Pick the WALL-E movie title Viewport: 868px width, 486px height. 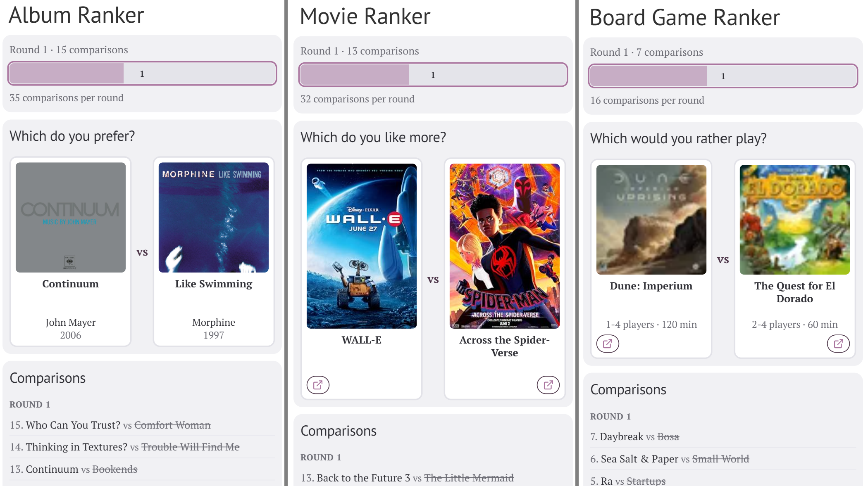pos(362,340)
